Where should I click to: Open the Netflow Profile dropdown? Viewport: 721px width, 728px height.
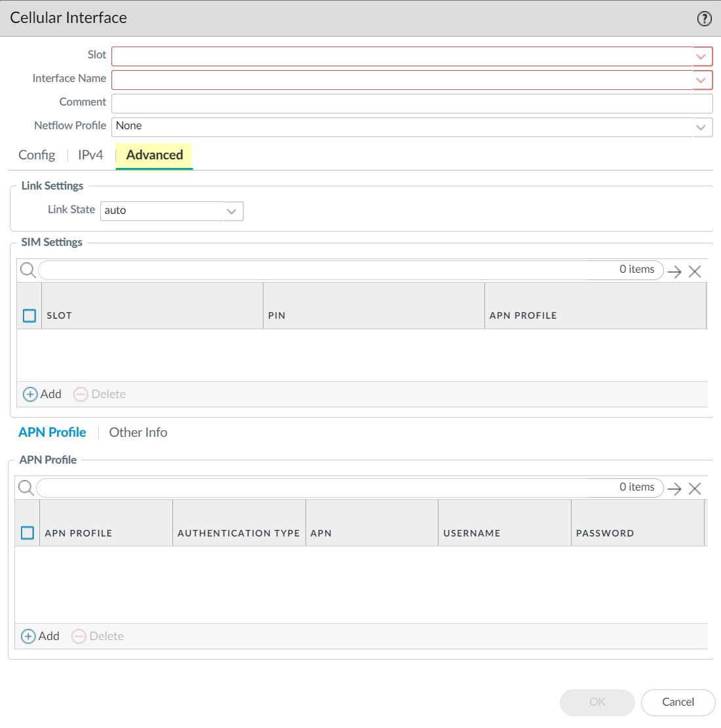click(x=701, y=127)
